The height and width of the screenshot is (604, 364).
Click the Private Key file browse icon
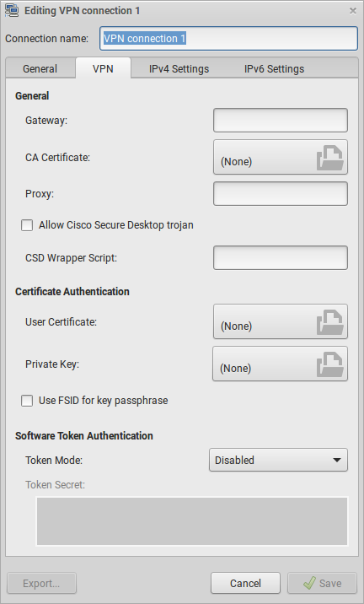[x=330, y=364]
